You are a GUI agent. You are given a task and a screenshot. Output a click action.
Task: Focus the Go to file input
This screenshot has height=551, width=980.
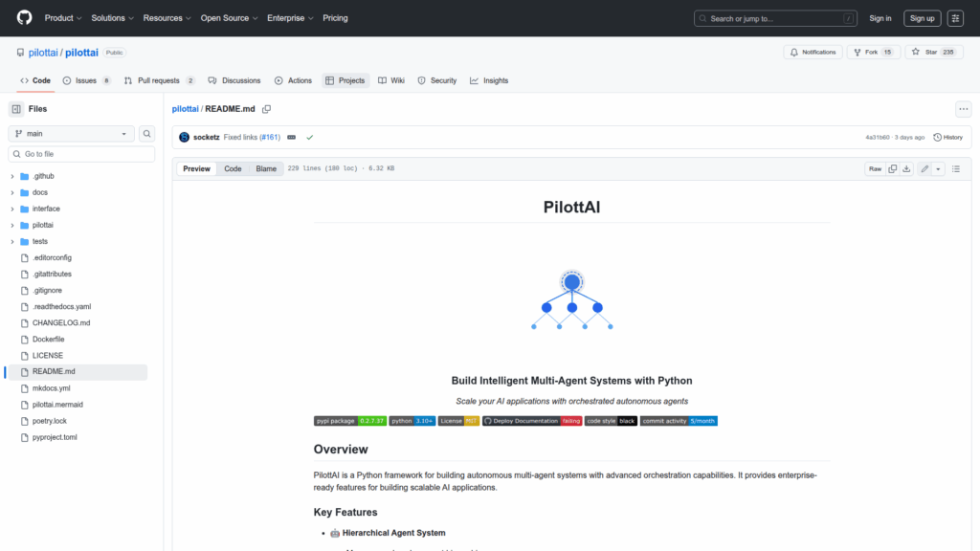click(x=81, y=154)
